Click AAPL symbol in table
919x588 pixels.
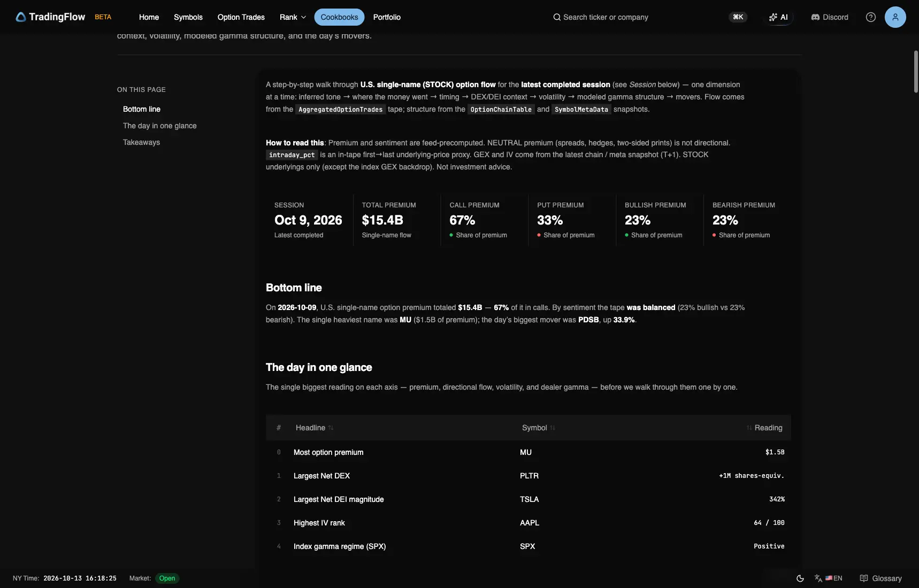(x=530, y=523)
